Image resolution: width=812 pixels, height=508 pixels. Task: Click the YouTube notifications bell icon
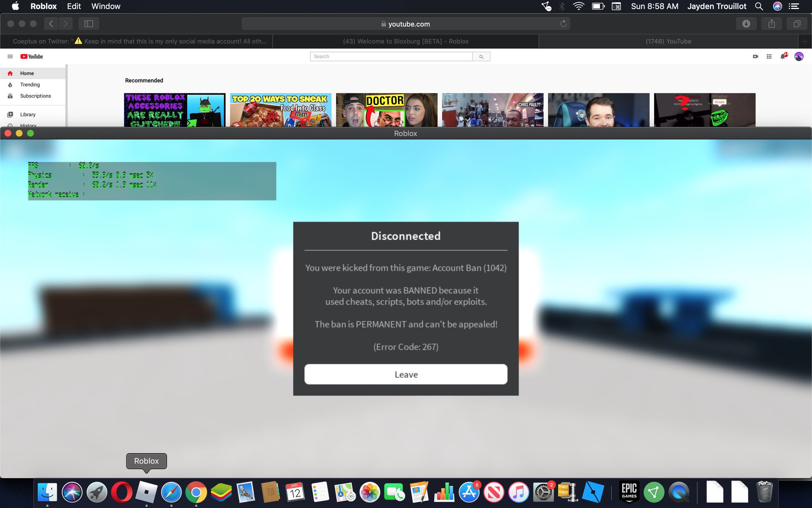[783, 56]
